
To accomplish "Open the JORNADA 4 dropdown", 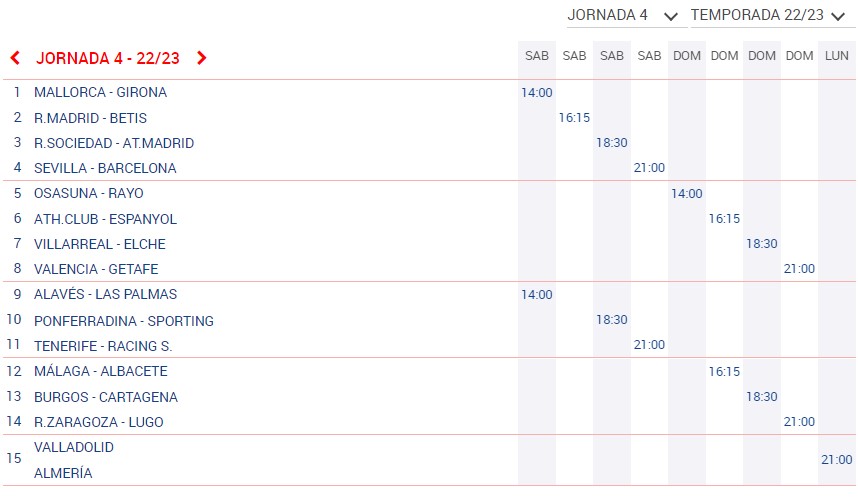I will point(627,15).
